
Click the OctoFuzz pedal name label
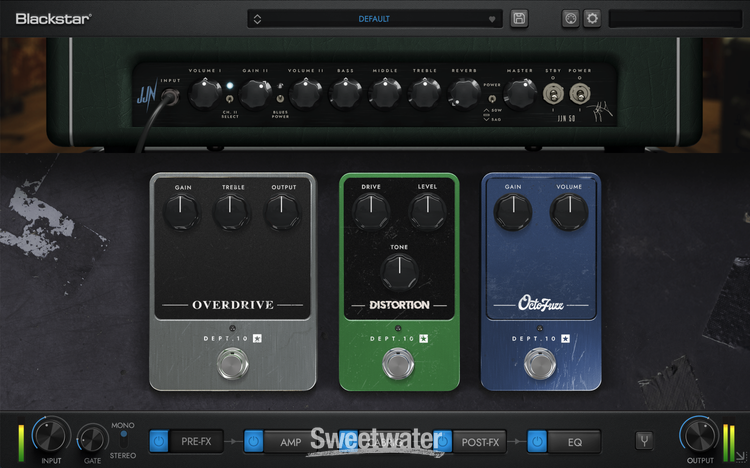point(540,304)
